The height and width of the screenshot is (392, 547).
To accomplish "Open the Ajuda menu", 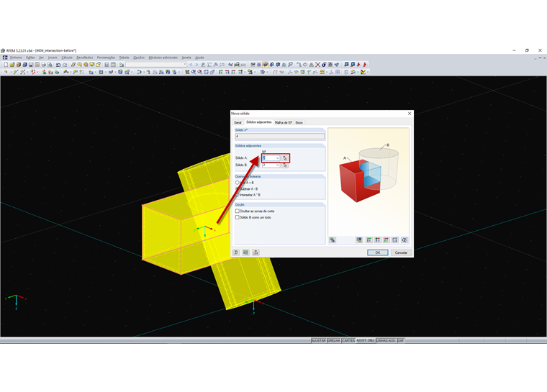I will (x=199, y=58).
